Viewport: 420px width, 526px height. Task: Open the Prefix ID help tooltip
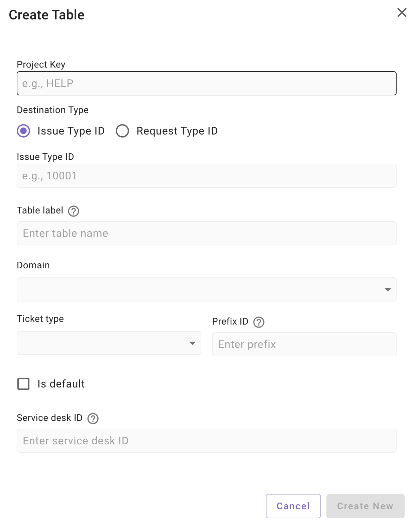coord(259,322)
